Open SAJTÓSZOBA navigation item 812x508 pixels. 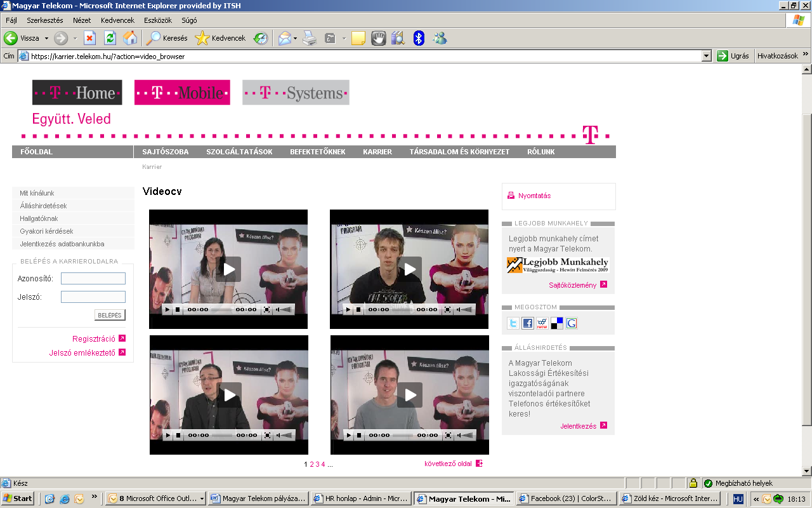tap(166, 152)
